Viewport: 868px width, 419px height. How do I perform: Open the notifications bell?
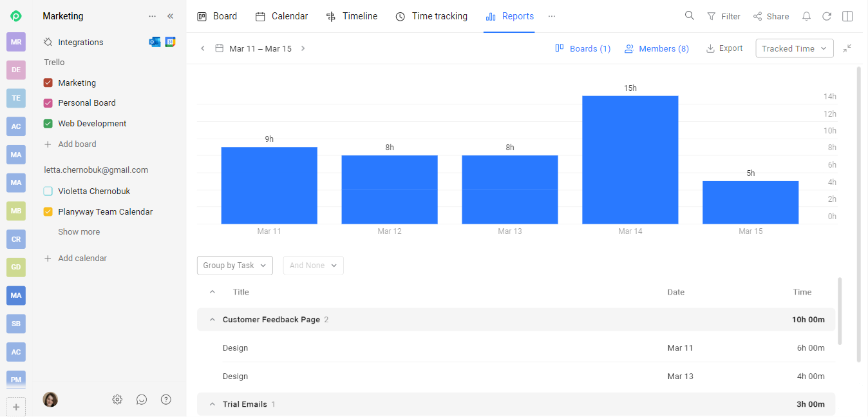[x=806, y=16]
